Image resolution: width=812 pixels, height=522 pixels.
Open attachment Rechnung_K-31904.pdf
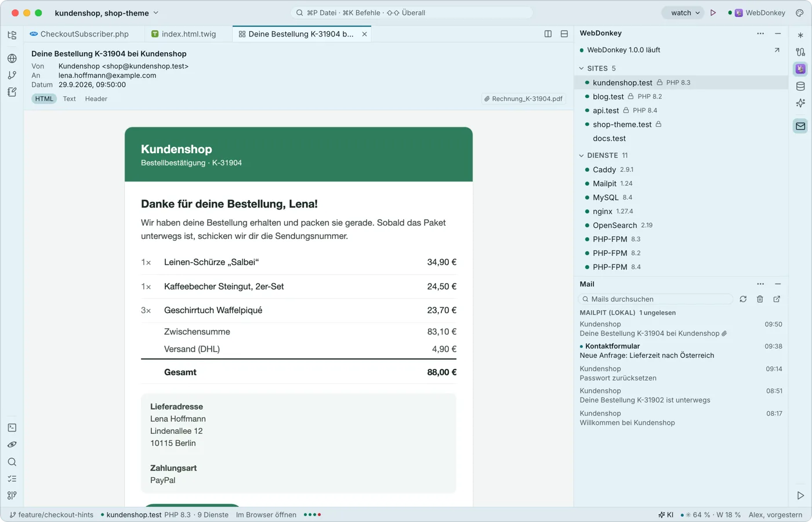point(524,99)
